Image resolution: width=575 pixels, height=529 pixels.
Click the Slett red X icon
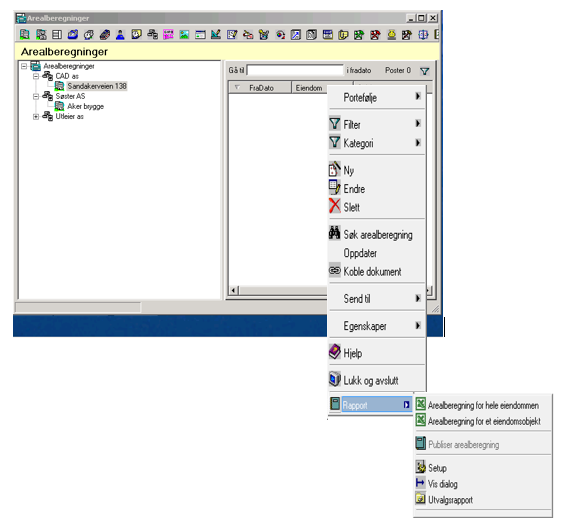334,206
